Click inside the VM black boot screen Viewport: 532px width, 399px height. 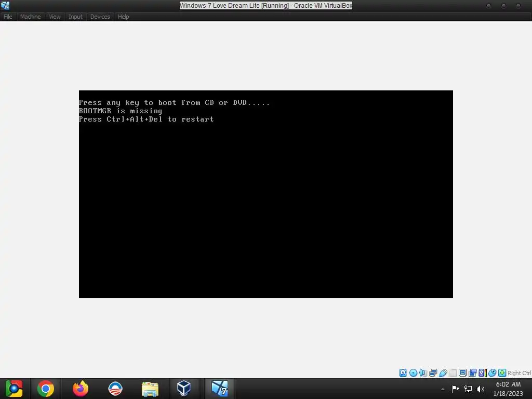[265, 194]
